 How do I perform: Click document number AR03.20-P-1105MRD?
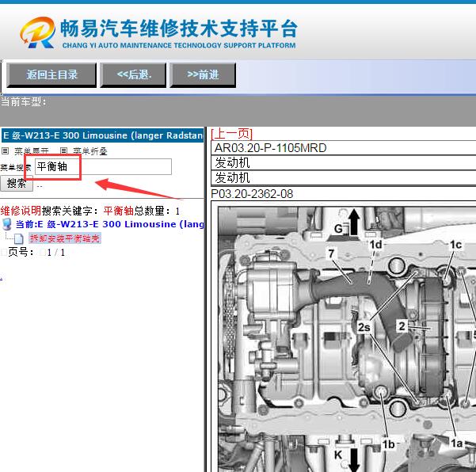pyautogui.click(x=270, y=148)
